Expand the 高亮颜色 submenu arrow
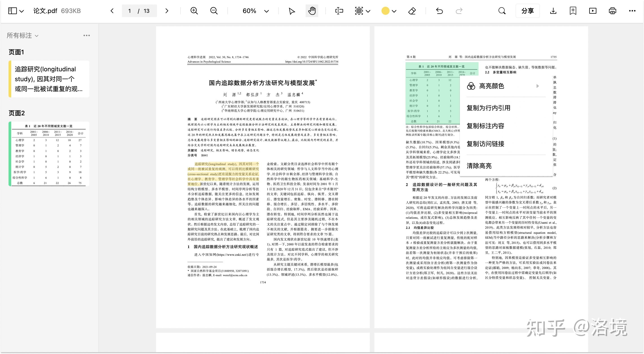The height and width of the screenshot is (354, 644). 538,86
